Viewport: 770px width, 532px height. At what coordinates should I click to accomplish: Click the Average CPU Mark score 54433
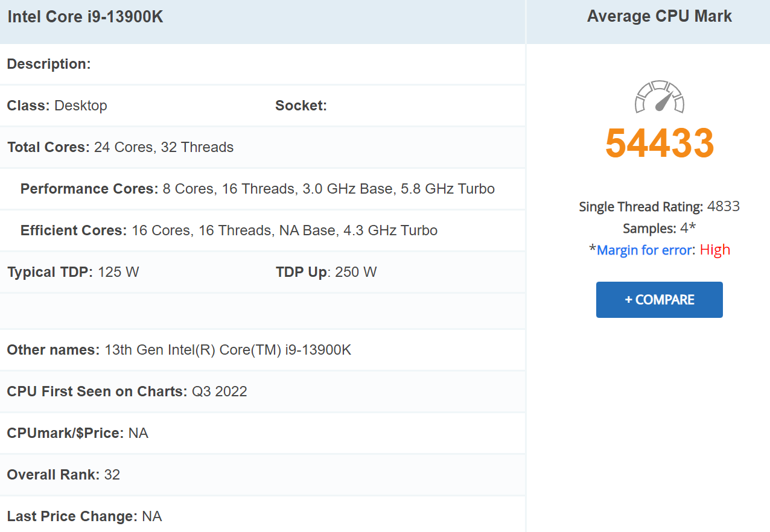click(x=659, y=143)
